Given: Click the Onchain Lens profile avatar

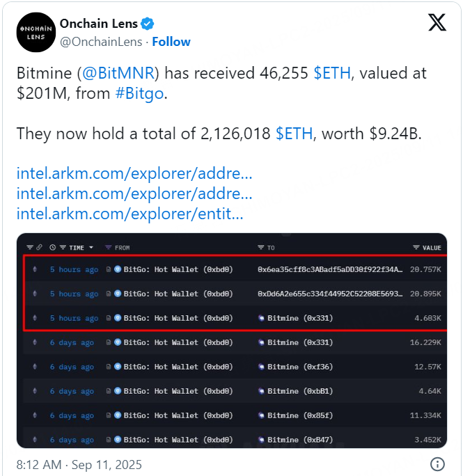Looking at the screenshot, I should 36,32.
